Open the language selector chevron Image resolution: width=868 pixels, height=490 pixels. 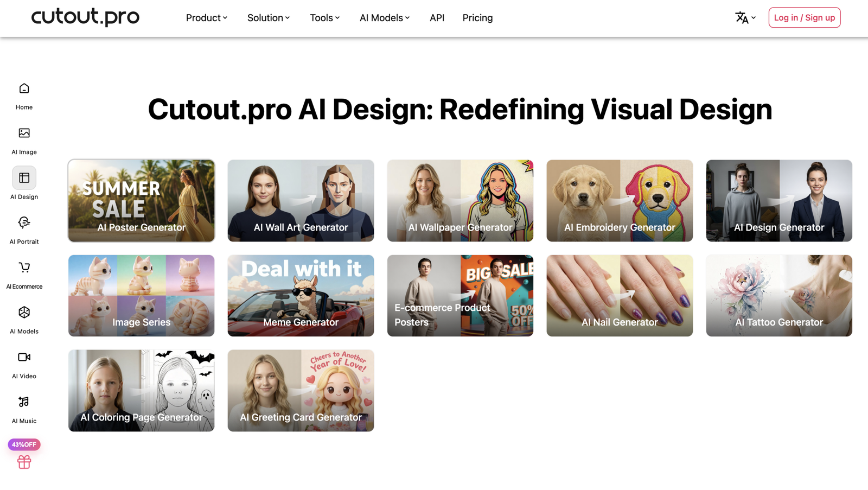coord(754,18)
